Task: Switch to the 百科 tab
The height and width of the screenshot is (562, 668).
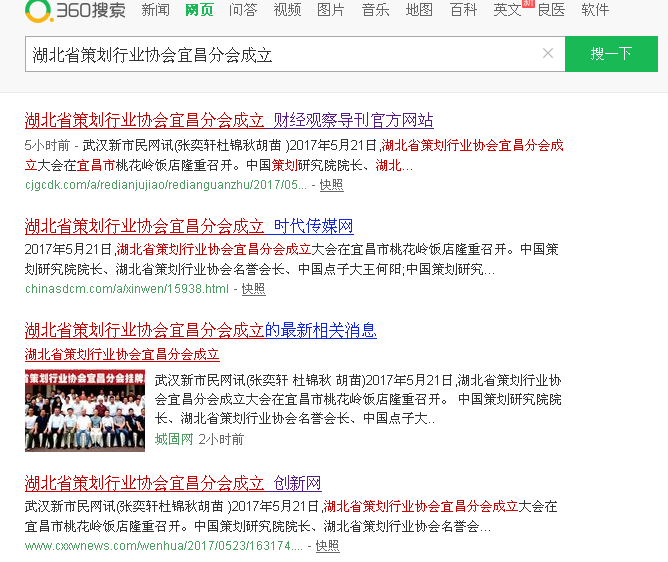Action: [x=464, y=10]
